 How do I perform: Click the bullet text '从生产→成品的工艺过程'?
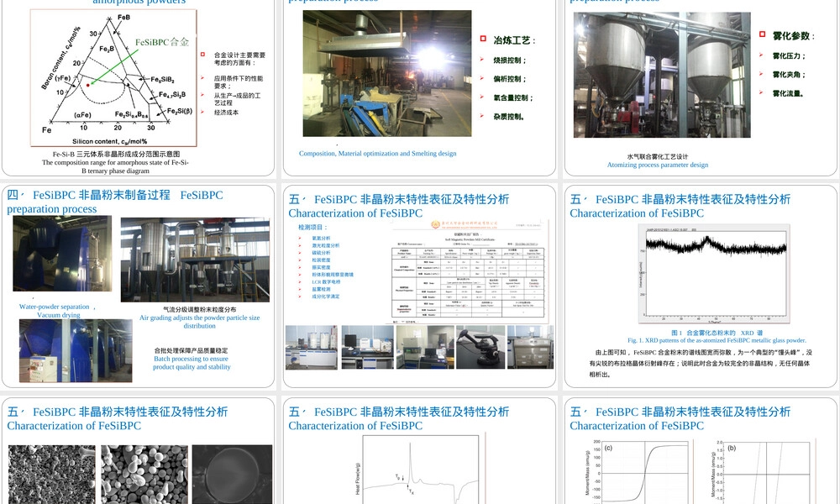click(238, 99)
